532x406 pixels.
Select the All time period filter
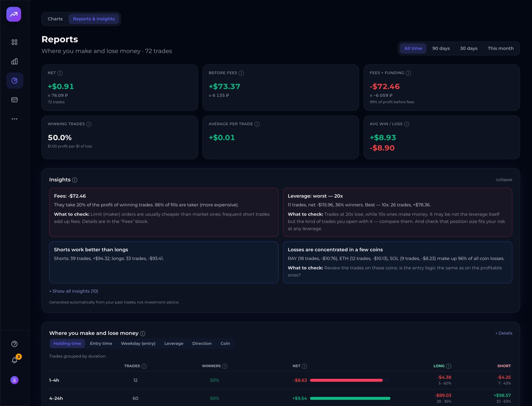[x=413, y=49]
